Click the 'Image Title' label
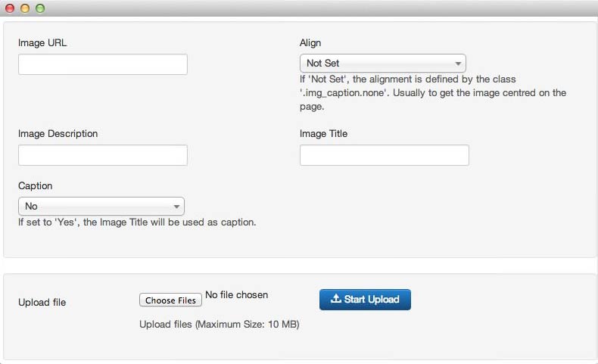 tap(323, 134)
